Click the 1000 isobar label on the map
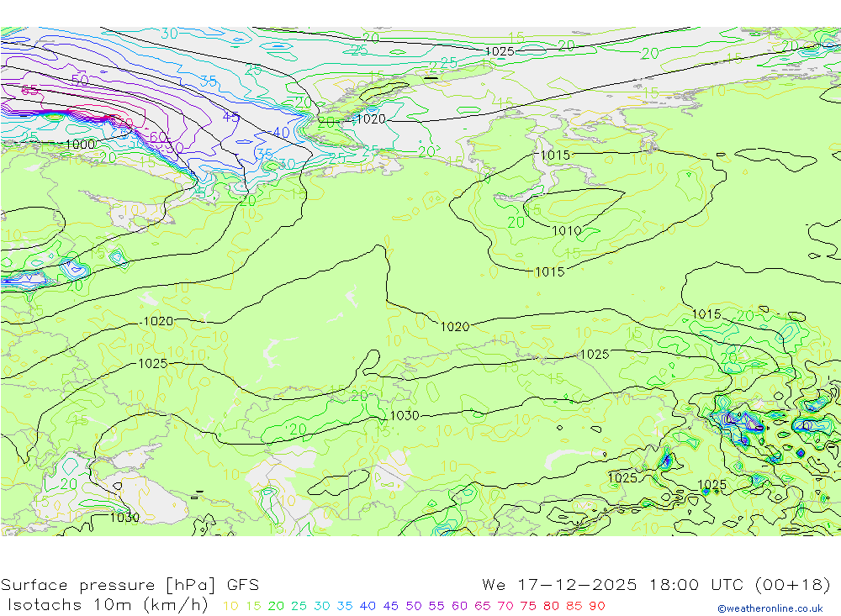 pos(81,145)
